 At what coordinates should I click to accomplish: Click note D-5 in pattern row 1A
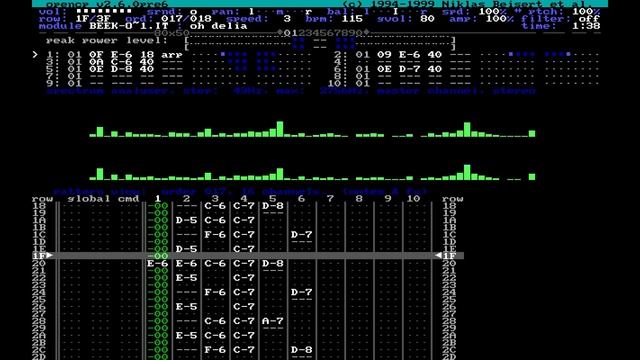(x=187, y=220)
